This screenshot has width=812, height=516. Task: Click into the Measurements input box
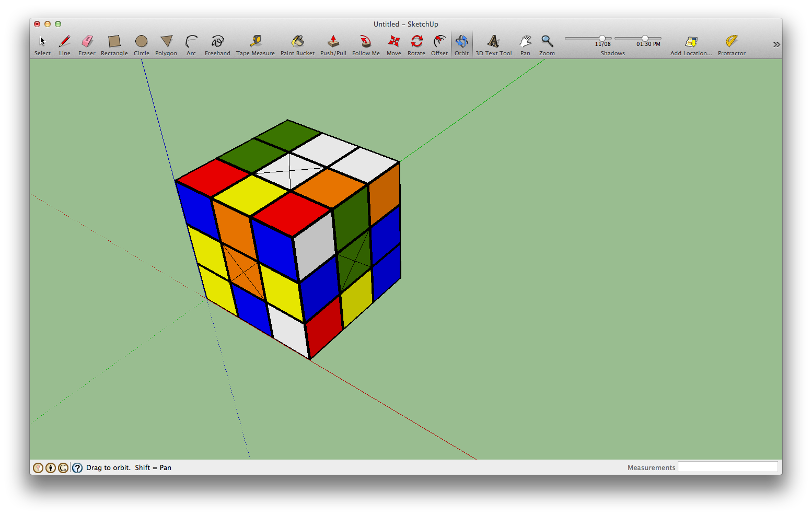tap(727, 467)
